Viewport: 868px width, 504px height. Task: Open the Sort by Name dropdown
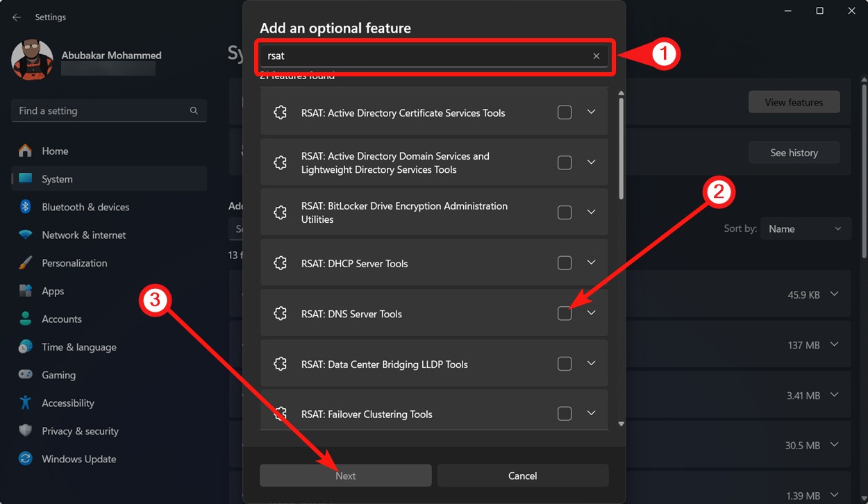click(806, 228)
